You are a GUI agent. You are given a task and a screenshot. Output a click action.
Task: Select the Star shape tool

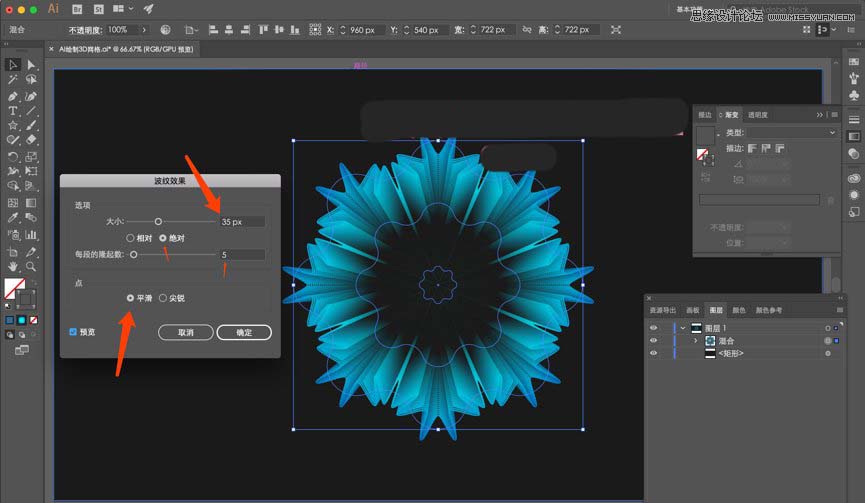click(13, 126)
